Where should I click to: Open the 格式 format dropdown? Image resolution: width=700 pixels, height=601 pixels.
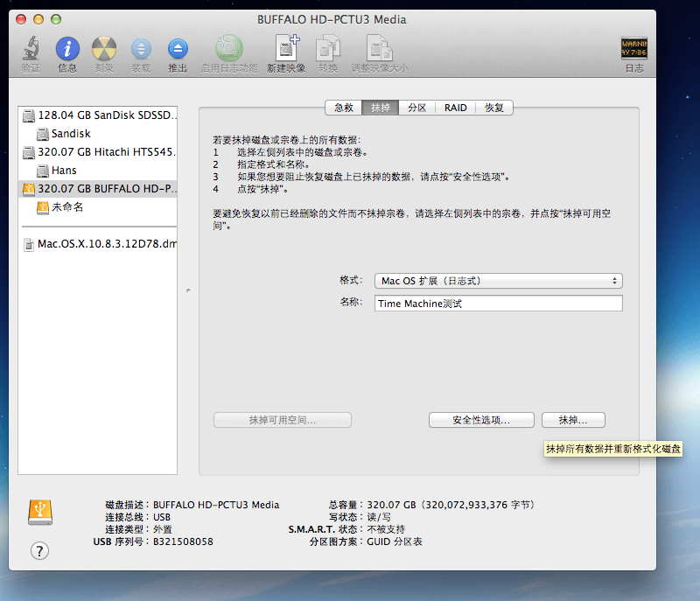[x=498, y=281]
